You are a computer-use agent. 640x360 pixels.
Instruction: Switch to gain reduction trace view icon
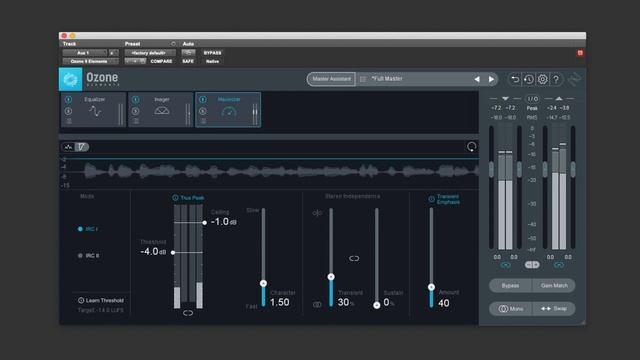(82, 147)
